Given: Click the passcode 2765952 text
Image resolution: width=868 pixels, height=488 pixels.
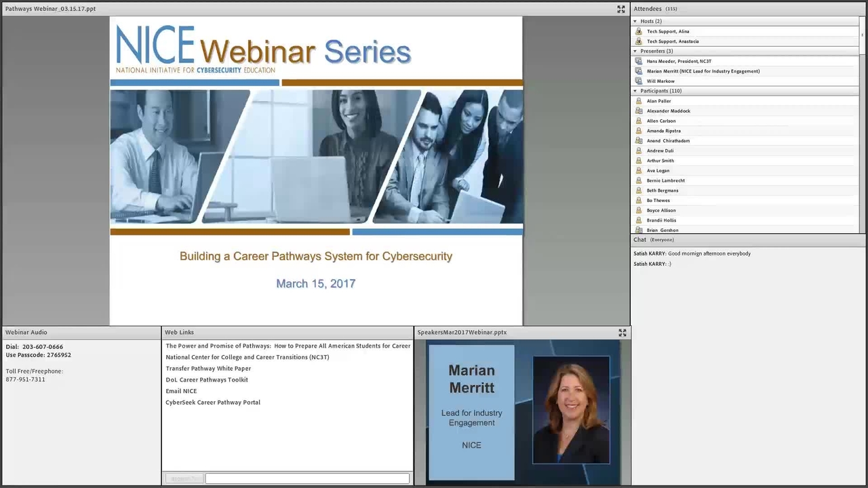Looking at the screenshot, I should (59, 355).
